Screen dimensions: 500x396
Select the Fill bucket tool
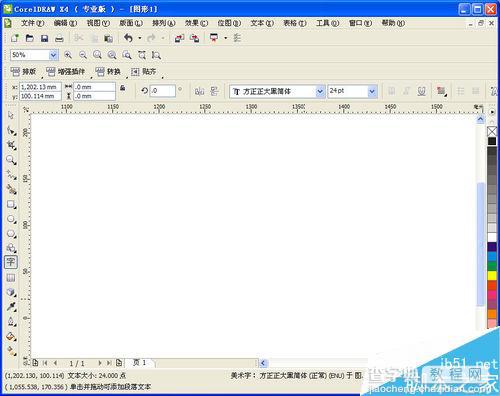[11, 337]
